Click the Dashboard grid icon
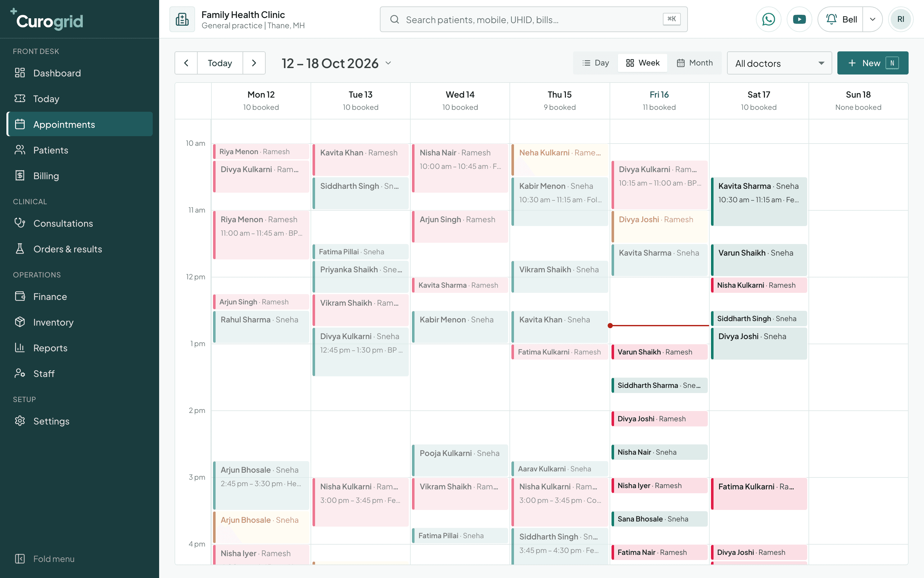924x578 pixels. pos(20,73)
